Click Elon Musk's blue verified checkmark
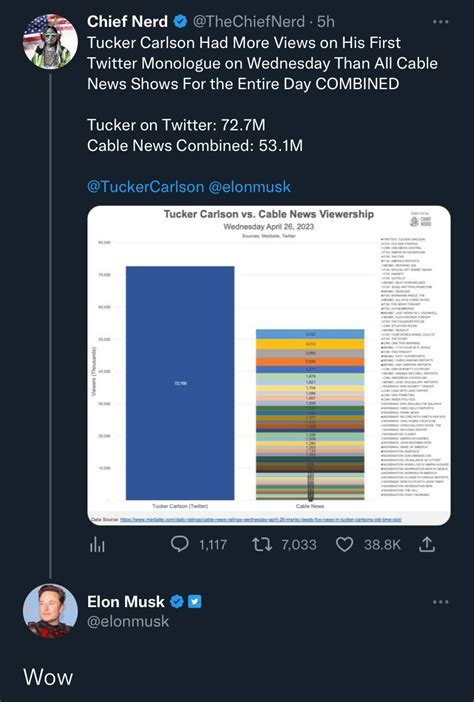 [177, 602]
